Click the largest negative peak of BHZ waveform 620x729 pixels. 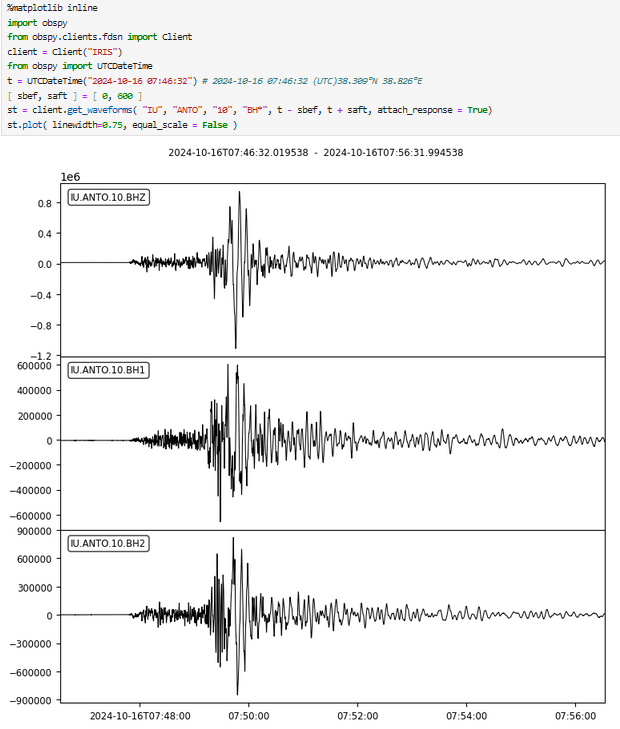point(236,346)
